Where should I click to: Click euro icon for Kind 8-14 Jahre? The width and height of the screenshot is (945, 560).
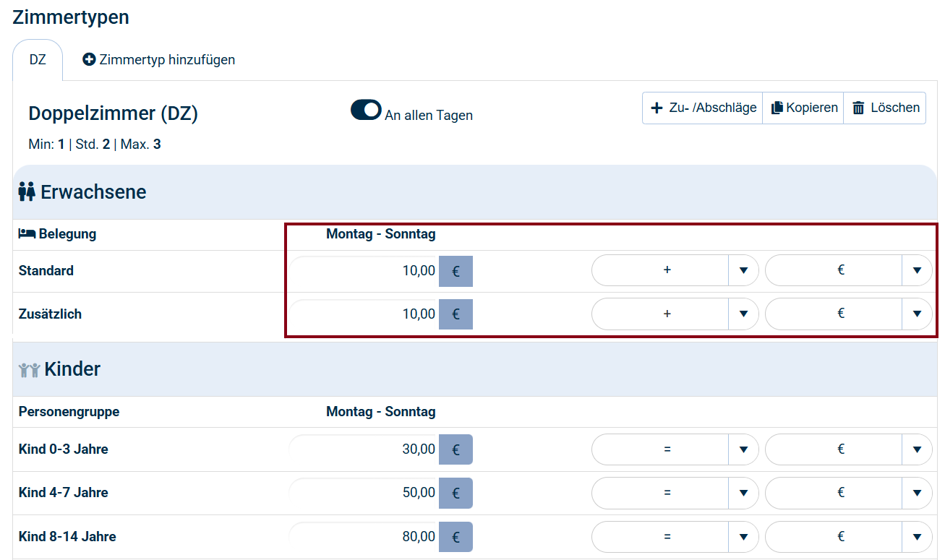(456, 537)
